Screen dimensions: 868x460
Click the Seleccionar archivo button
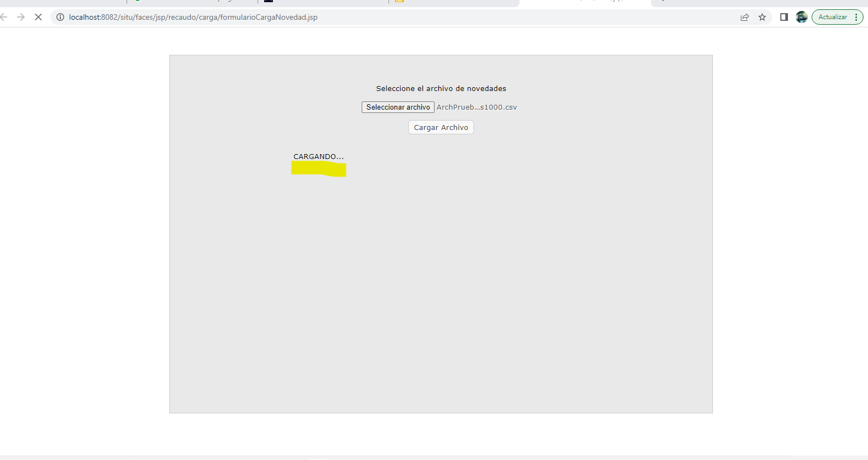coord(398,107)
